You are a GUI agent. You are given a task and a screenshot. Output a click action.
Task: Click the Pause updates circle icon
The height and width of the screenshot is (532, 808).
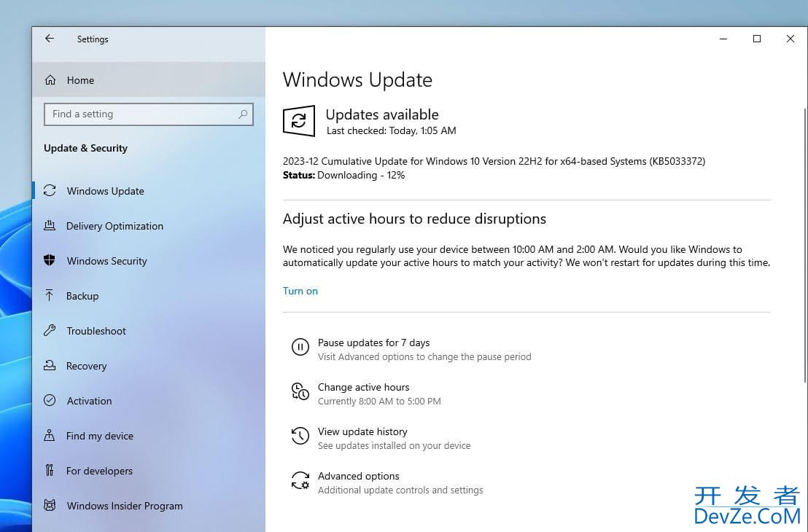point(300,348)
